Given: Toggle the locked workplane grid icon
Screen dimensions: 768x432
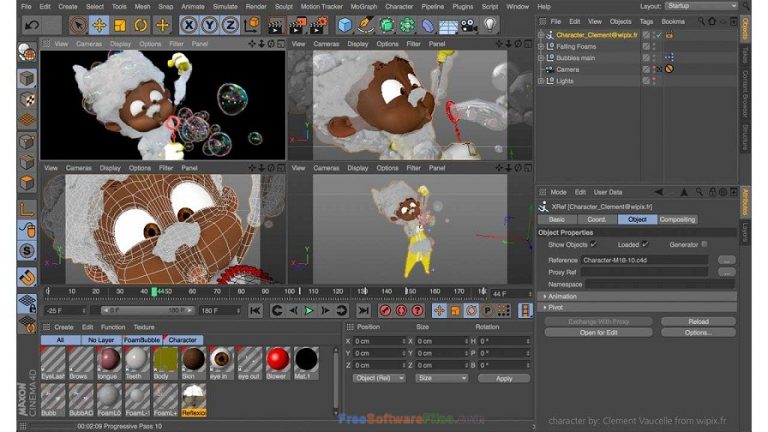Looking at the screenshot, I should (x=27, y=303).
